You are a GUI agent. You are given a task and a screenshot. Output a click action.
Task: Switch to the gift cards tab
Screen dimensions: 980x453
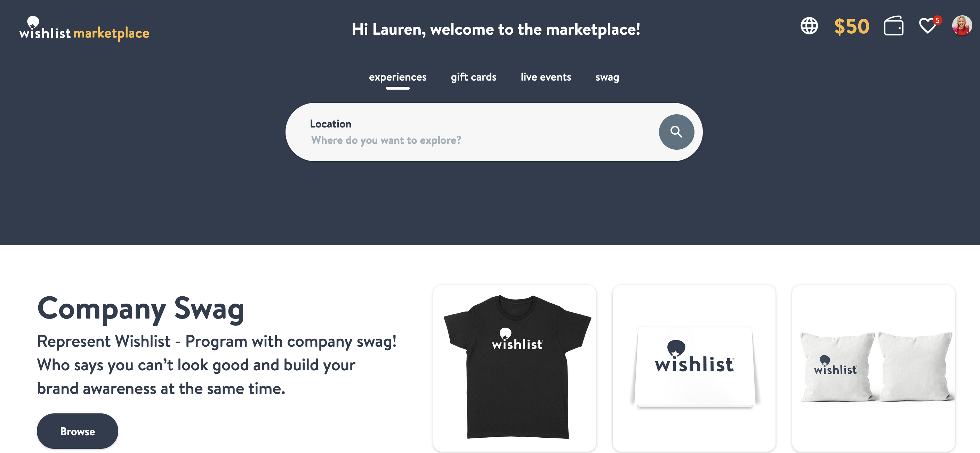[x=473, y=77]
